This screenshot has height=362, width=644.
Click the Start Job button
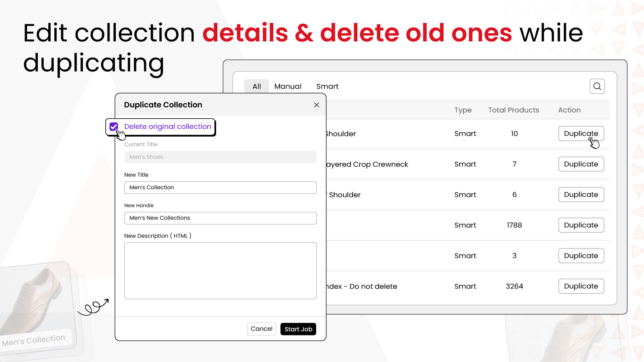[298, 329]
